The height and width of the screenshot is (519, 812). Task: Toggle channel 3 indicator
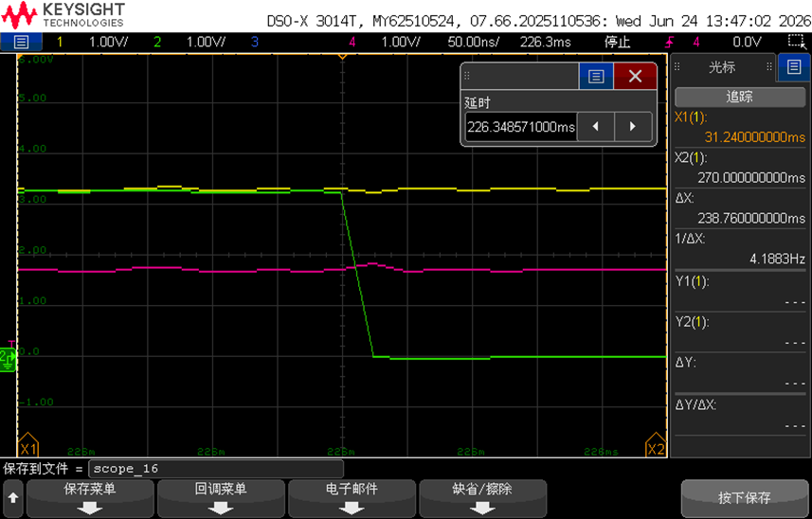coord(254,42)
